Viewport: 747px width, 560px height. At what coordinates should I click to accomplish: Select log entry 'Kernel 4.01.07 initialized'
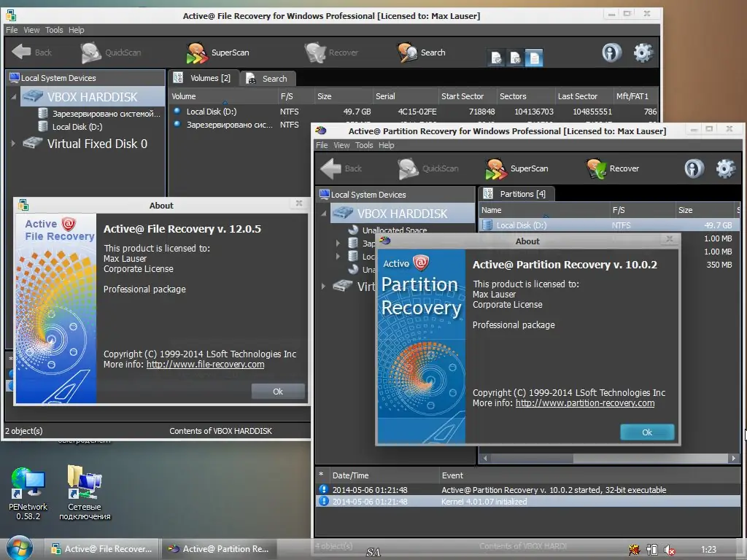(x=528, y=502)
